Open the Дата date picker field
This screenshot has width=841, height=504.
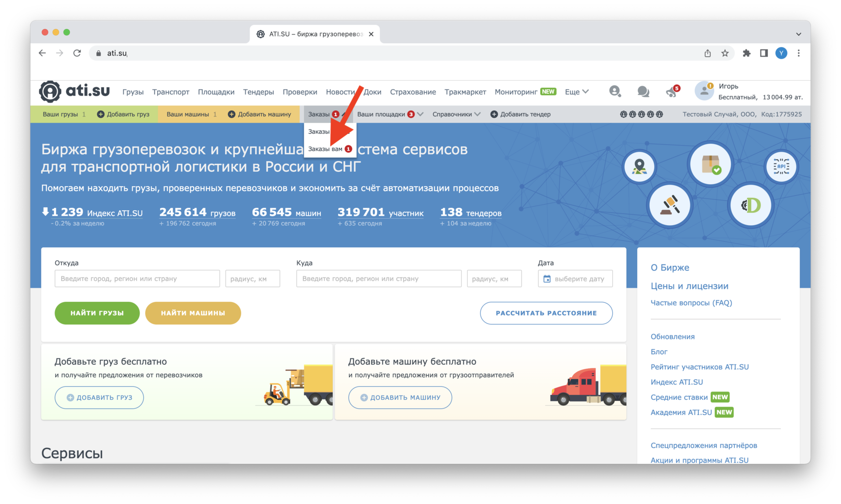[x=575, y=279]
